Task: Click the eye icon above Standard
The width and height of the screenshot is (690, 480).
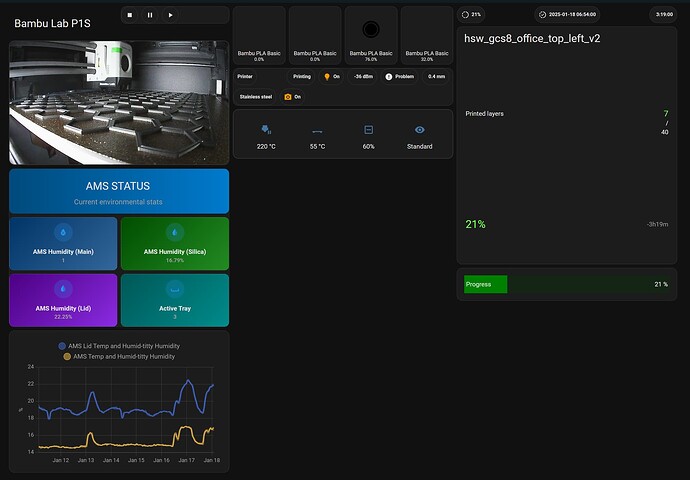Action: [419, 130]
